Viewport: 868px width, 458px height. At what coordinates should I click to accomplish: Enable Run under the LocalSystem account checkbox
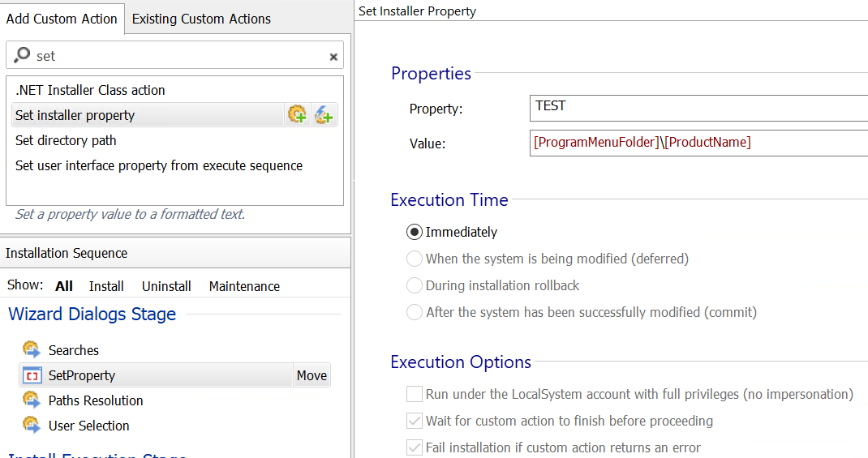click(x=415, y=395)
